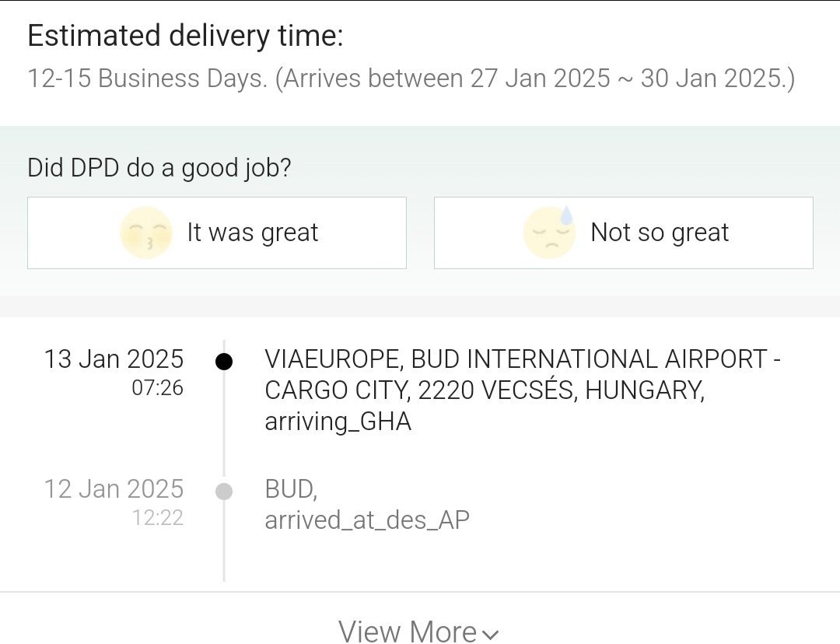Click the "arriving_GHA" status text
The height and width of the screenshot is (644, 840).
point(338,422)
